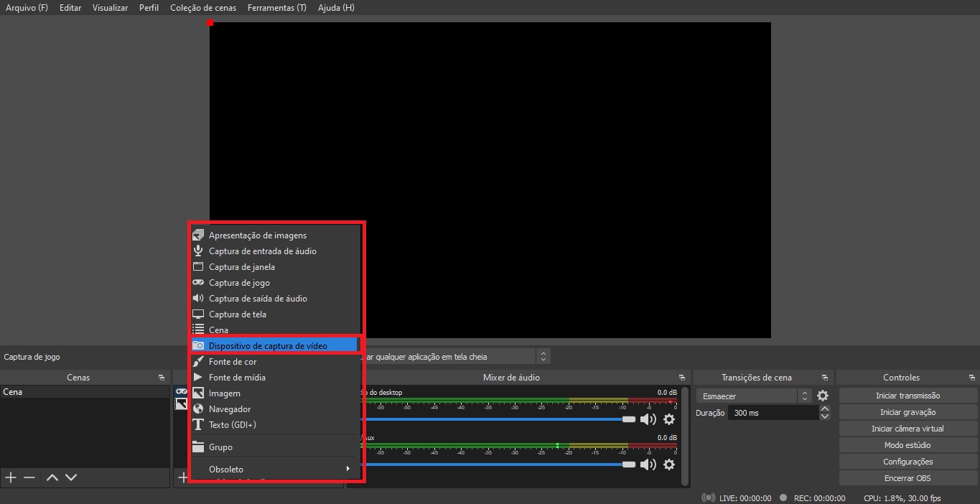The width and height of the screenshot is (980, 504).
Task: Open the fullscreen application dropdown
Action: coord(543,355)
